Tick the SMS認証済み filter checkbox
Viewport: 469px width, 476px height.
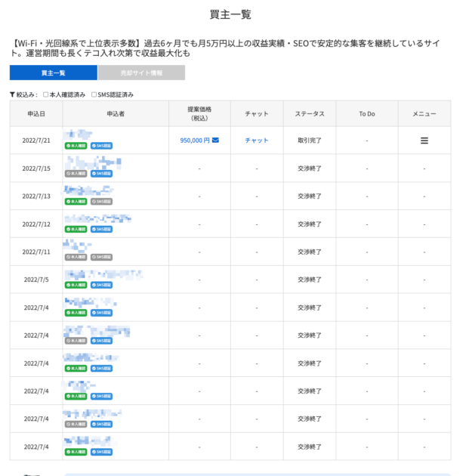(x=94, y=94)
